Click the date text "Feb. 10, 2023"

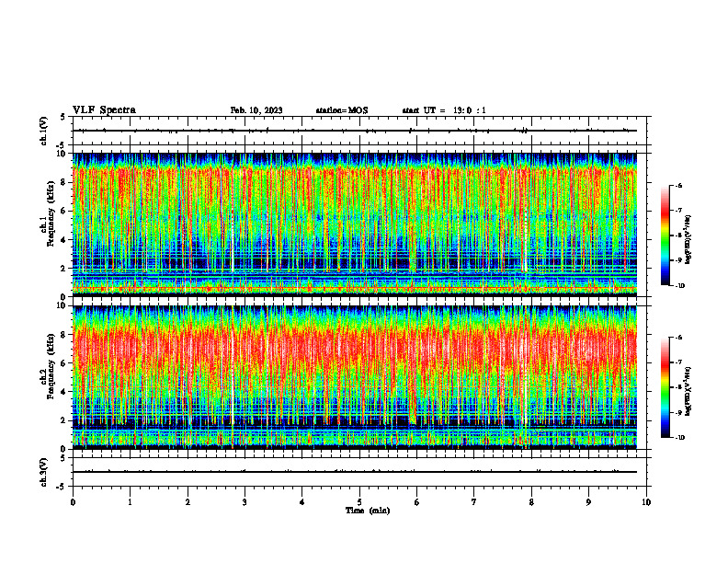256,110
